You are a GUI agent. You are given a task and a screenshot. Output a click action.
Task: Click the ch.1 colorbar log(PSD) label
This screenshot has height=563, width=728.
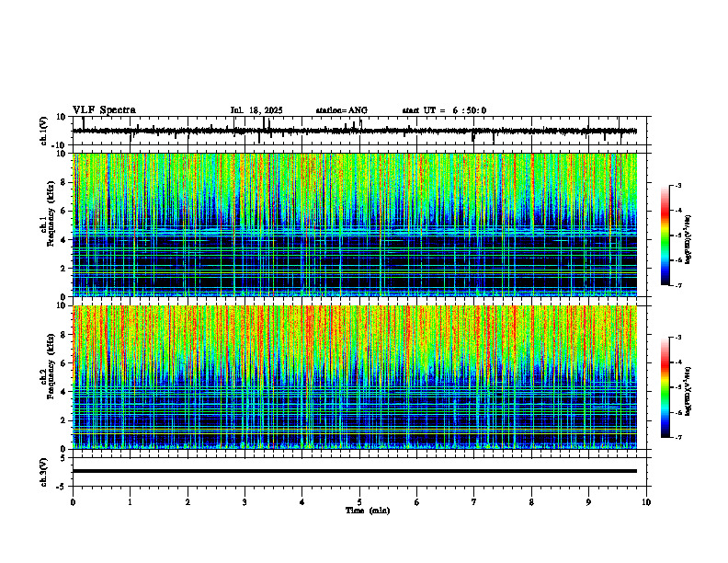(x=688, y=239)
